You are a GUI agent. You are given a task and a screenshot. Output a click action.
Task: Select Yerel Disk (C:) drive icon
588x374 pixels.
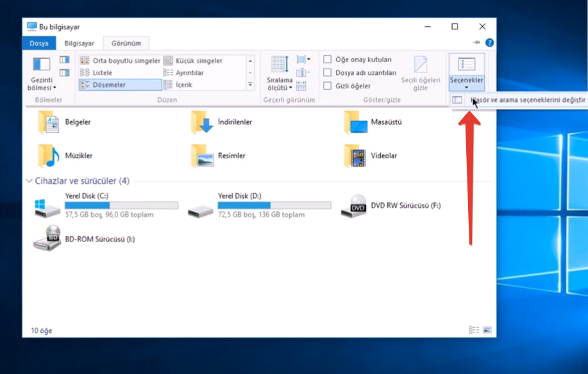pos(47,209)
